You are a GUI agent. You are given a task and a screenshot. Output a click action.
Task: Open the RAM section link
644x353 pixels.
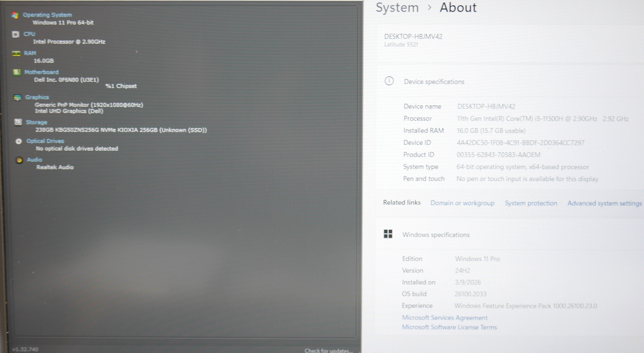(x=30, y=53)
